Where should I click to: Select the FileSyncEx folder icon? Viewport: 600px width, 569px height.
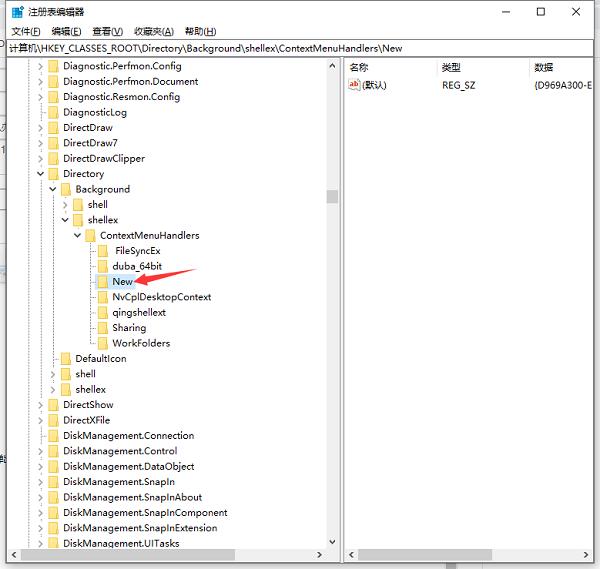point(103,251)
